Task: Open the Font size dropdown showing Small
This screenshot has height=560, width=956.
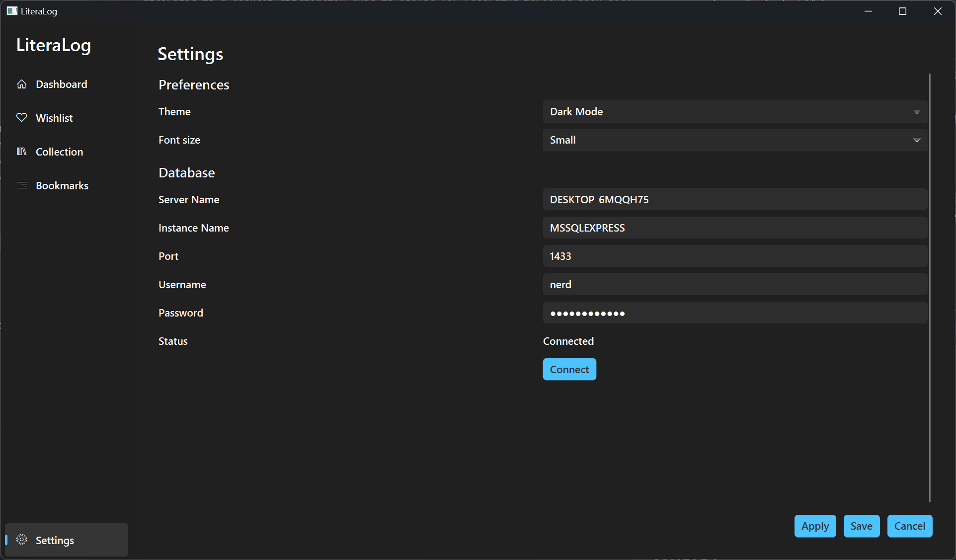Action: [735, 140]
